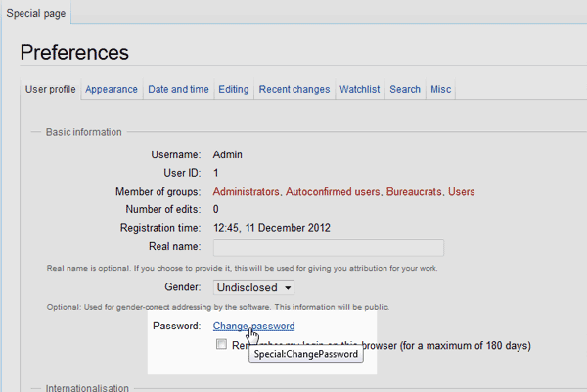Image resolution: width=587 pixels, height=392 pixels.
Task: Select the Editing preferences tab
Action: [x=234, y=90]
